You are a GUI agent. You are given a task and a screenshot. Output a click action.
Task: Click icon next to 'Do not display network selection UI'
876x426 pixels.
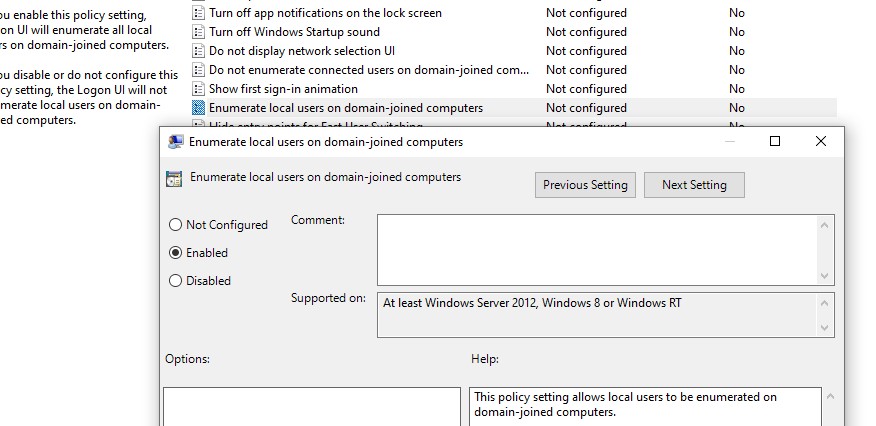(x=198, y=51)
